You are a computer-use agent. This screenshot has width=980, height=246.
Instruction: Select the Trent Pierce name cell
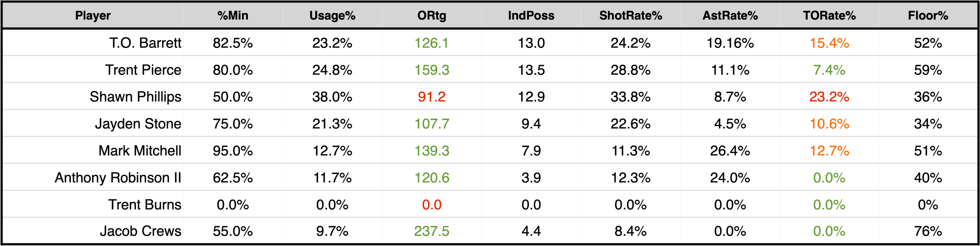(x=143, y=70)
